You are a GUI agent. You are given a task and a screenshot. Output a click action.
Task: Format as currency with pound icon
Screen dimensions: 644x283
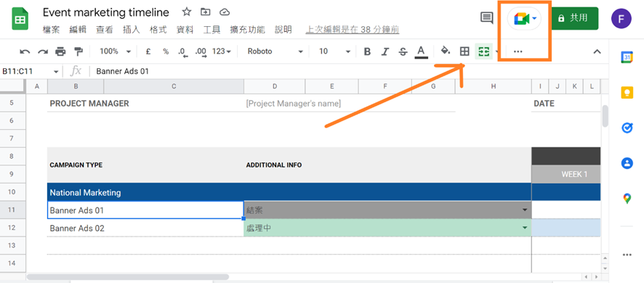pyautogui.click(x=148, y=52)
